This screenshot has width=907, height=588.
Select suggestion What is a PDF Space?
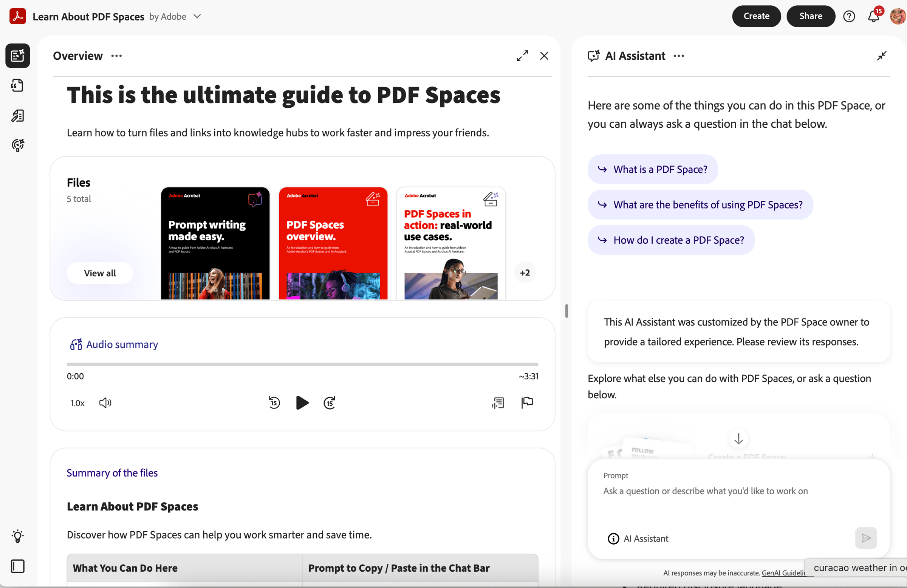coord(653,169)
